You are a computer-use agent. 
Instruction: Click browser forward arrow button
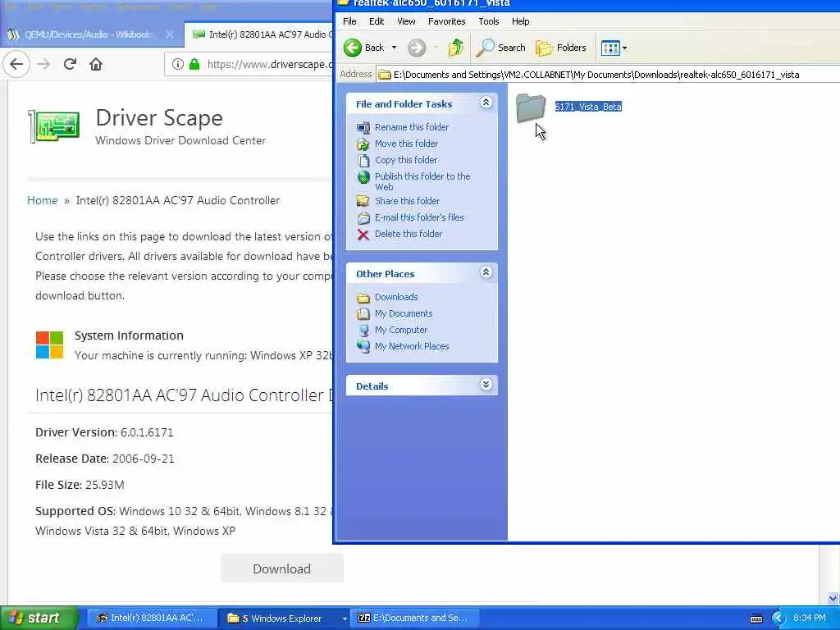pyautogui.click(x=43, y=64)
